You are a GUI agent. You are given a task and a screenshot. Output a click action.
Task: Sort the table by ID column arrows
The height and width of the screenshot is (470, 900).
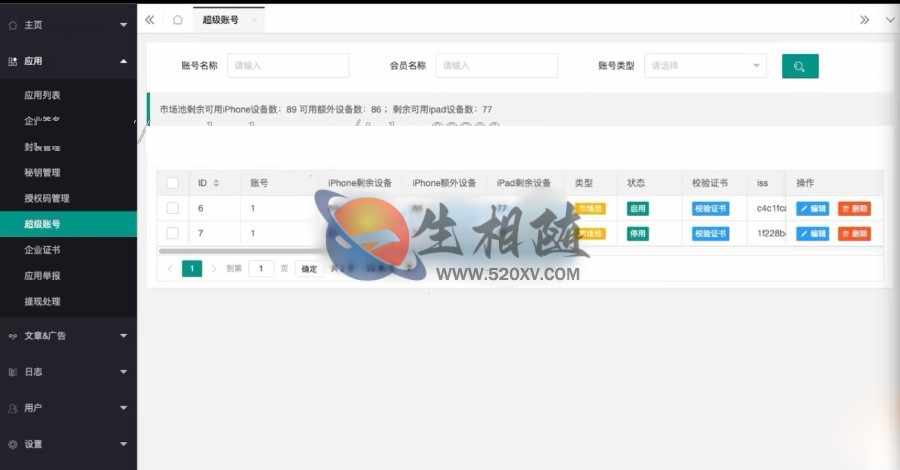216,184
